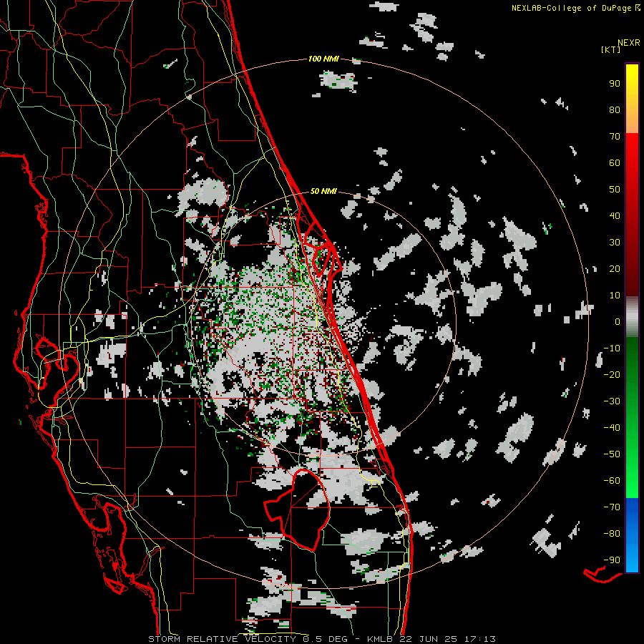This screenshot has height=644, width=644.
Task: Click the -30 value on the velocity scale
Action: pyautogui.click(x=612, y=401)
